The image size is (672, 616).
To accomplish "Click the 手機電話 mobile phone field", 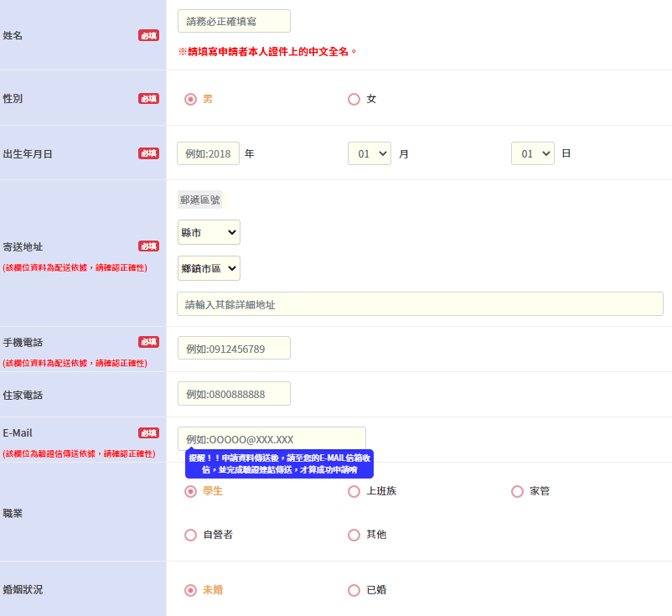I will pyautogui.click(x=234, y=348).
